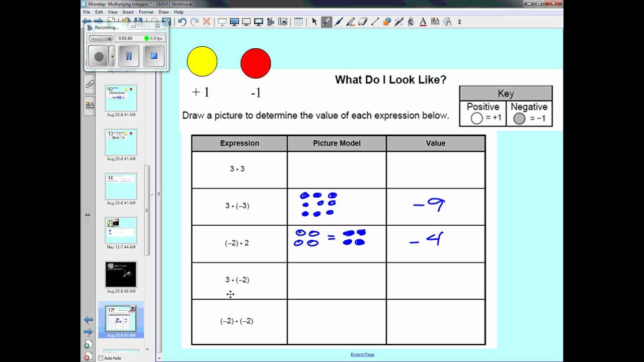The image size is (644, 362).
Task: Move the toolbar using the up-down arrow
Action: (459, 22)
